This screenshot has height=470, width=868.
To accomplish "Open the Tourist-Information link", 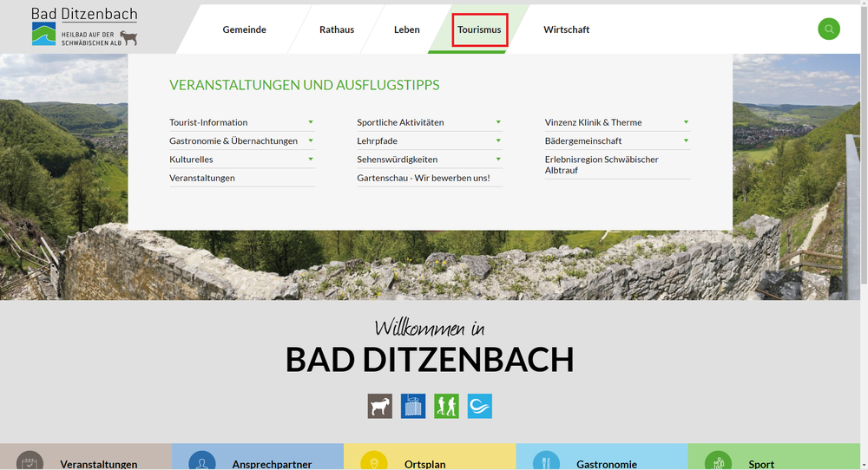I will pyautogui.click(x=208, y=122).
